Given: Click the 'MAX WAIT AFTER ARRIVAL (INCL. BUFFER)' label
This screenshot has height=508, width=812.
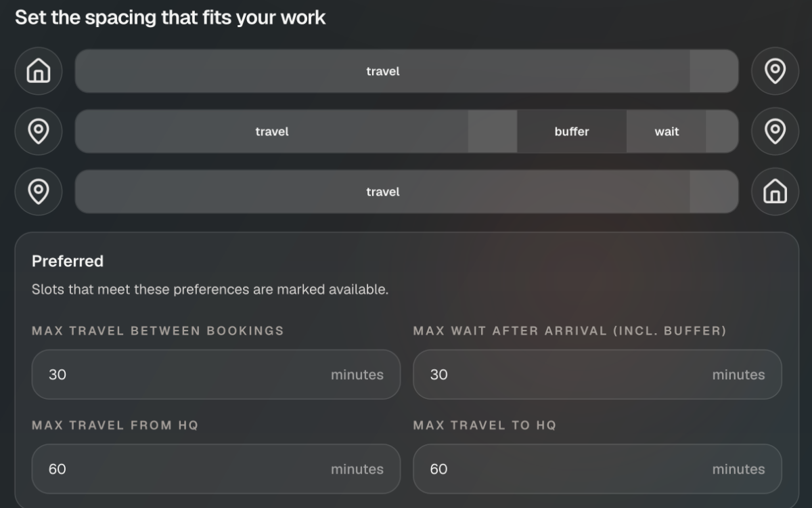Looking at the screenshot, I should [x=570, y=331].
